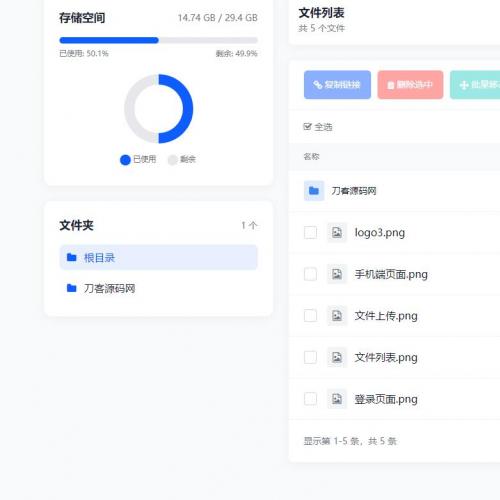Open the 刀客源码网 folder icon in file list
This screenshot has width=500, height=500.
314,191
